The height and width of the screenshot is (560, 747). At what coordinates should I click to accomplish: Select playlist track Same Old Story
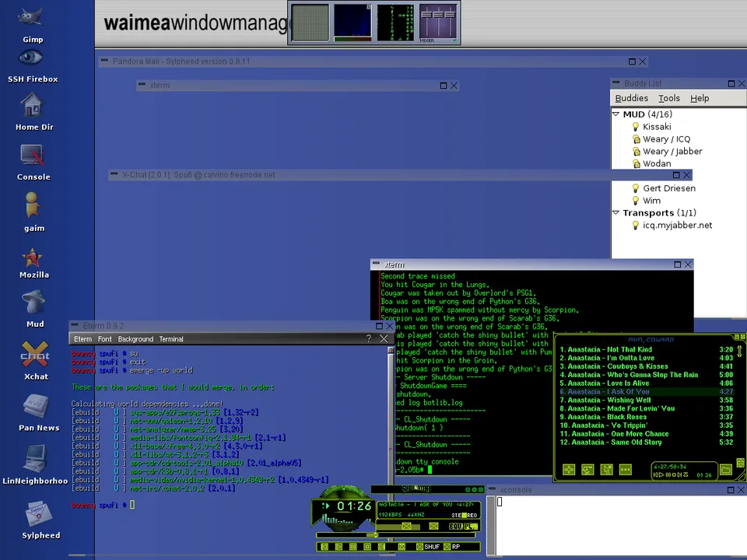click(x=647, y=443)
